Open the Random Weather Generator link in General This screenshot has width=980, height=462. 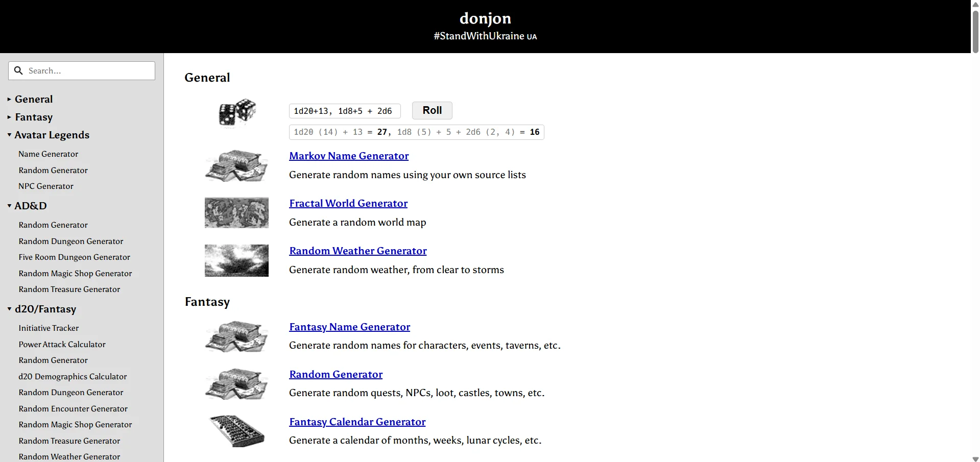(x=358, y=251)
